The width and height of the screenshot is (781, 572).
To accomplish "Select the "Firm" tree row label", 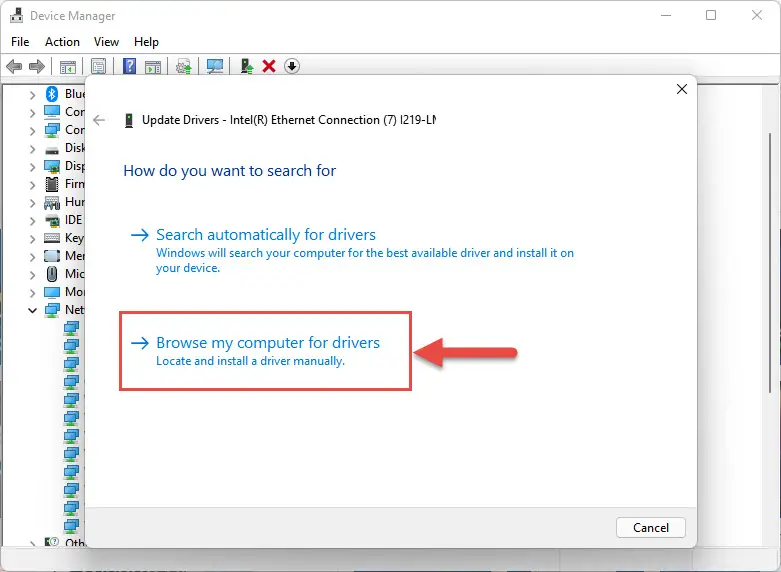I will coord(75,184).
